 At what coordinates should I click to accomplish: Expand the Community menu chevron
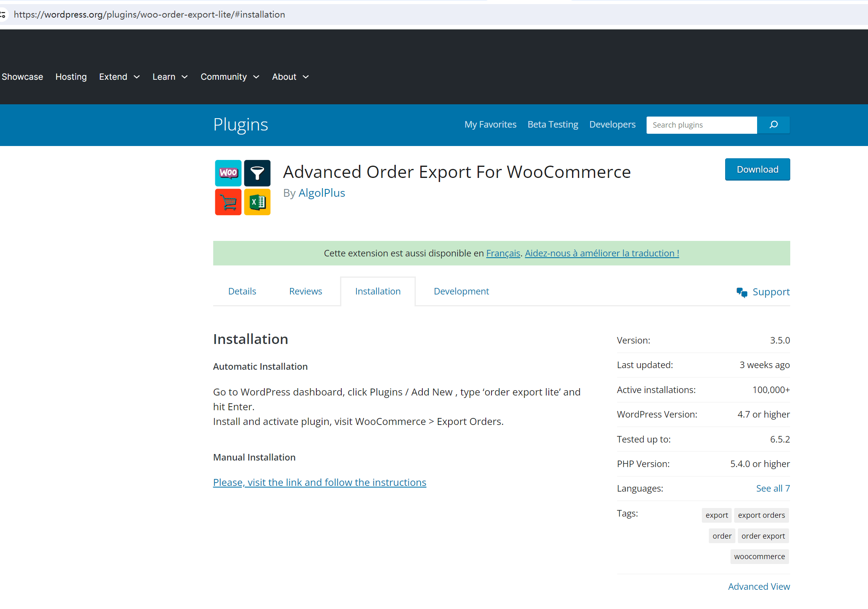tap(256, 77)
